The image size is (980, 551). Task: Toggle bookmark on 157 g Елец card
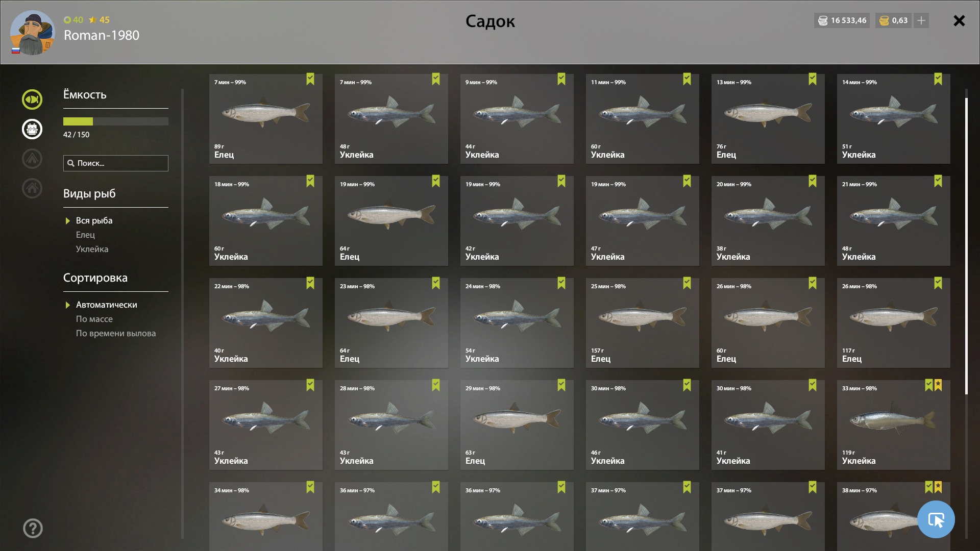pyautogui.click(x=687, y=283)
